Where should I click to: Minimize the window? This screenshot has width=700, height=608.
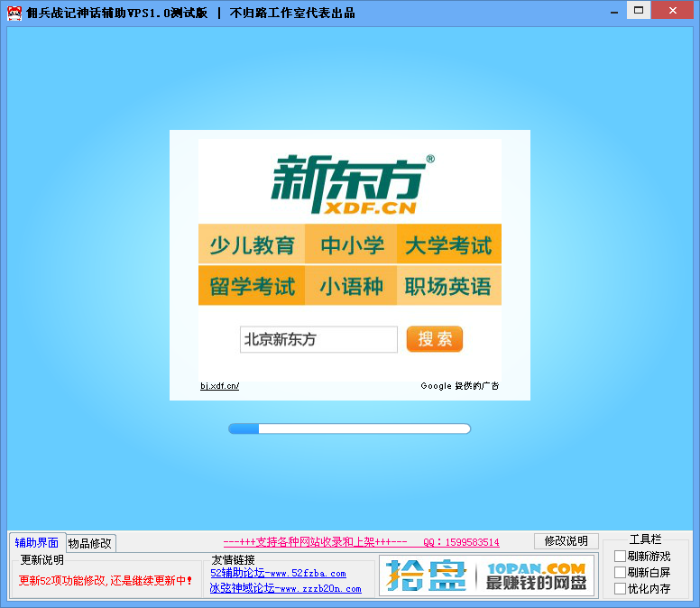click(x=614, y=11)
